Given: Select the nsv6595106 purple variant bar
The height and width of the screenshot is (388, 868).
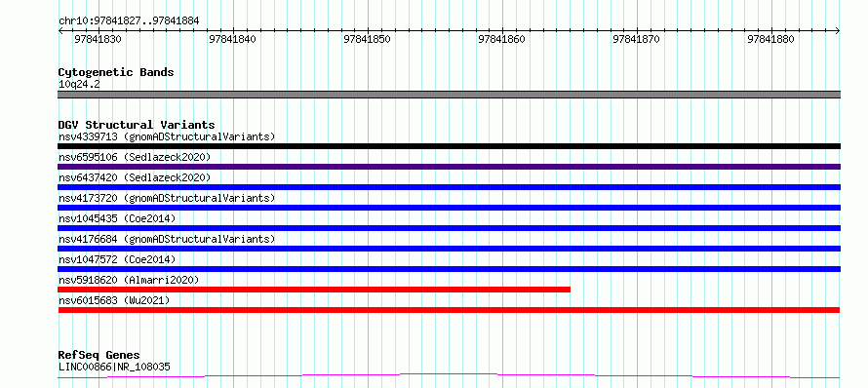Looking at the screenshot, I should tap(449, 167).
